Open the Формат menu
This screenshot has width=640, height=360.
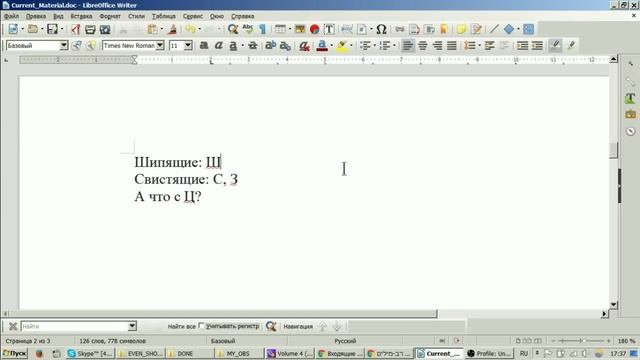(x=110, y=16)
